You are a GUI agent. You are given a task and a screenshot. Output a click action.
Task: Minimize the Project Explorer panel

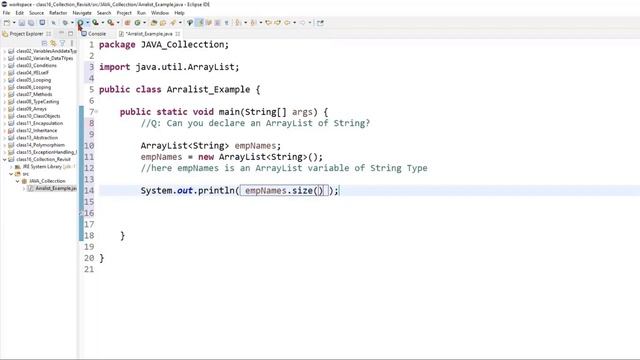tap(61, 33)
